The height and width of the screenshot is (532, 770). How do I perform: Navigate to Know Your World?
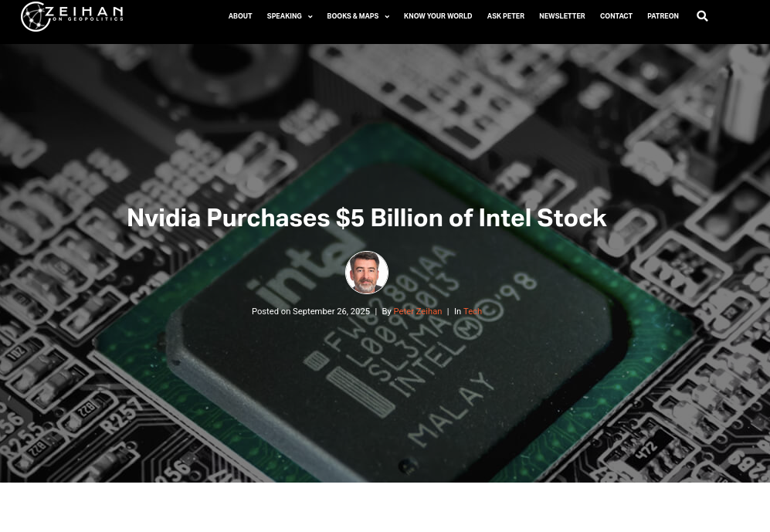tap(438, 16)
